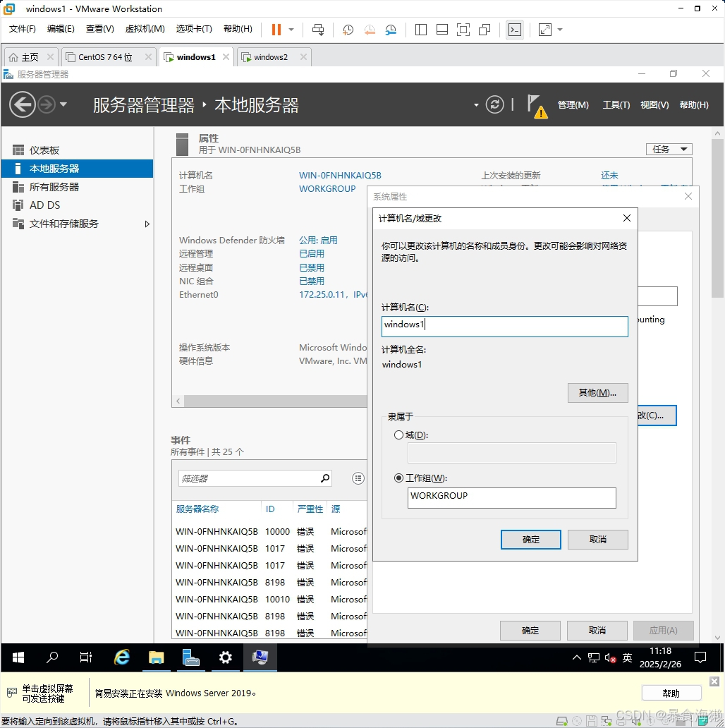Go back in Server Manager navigation

23,104
